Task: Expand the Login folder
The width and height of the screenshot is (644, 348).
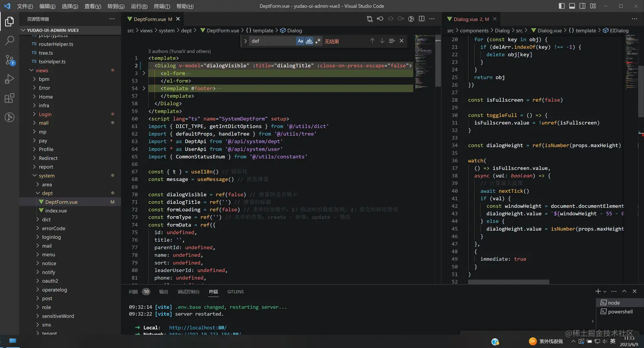Action: point(70,114)
